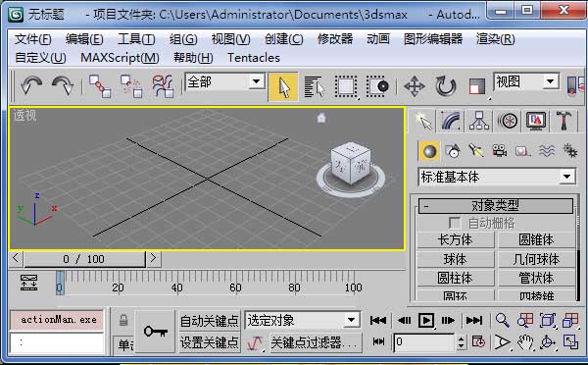Select the Select and Link tool
Viewport: 588px width, 365px height.
point(100,86)
